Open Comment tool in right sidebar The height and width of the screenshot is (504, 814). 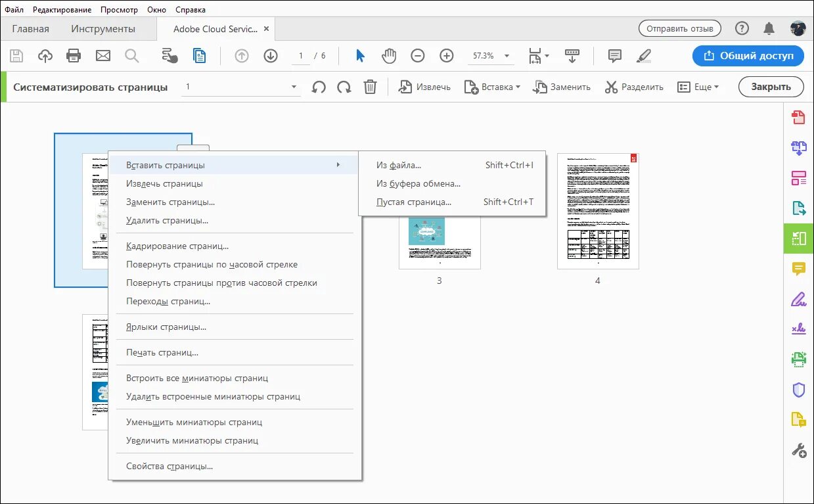798,269
